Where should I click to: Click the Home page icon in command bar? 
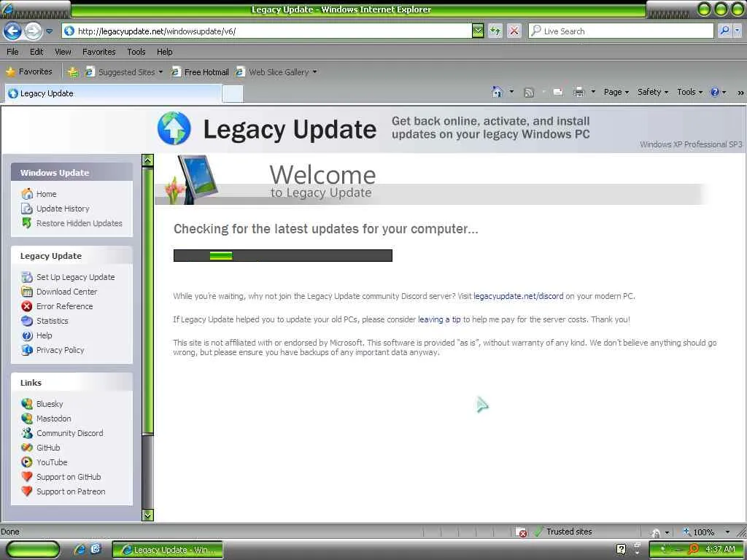coord(497,92)
